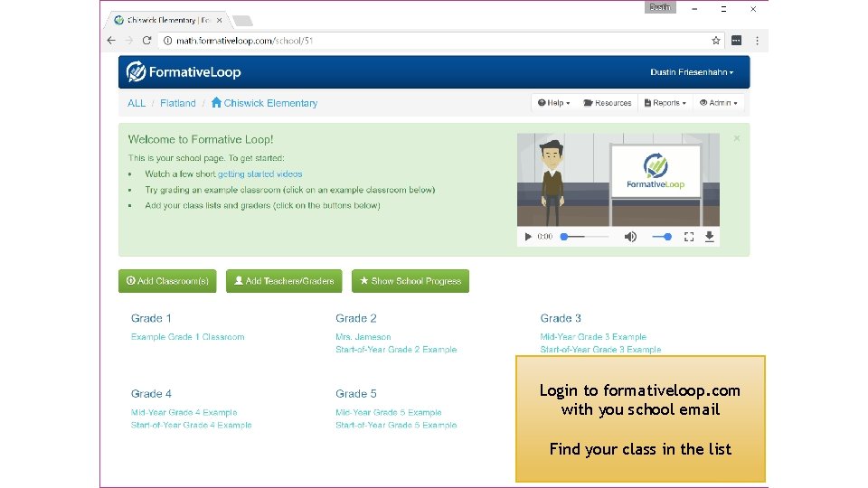The image size is (868, 488).
Task: Open Mid-Year Grade 5 Example
Action: click(x=389, y=412)
